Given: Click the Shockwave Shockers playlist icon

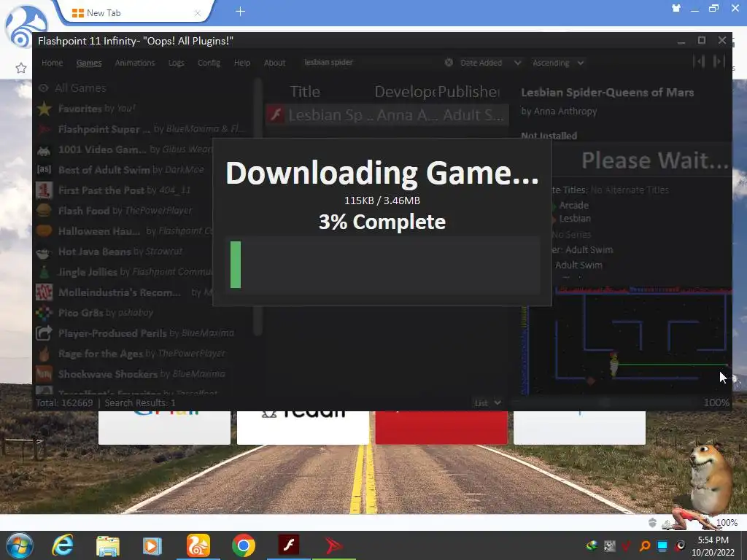Looking at the screenshot, I should (44, 374).
